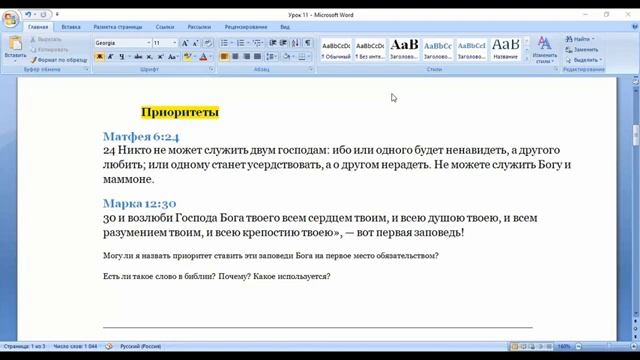The width and height of the screenshot is (640, 360).
Task: Click the Increase Indent icon
Action: [283, 43]
